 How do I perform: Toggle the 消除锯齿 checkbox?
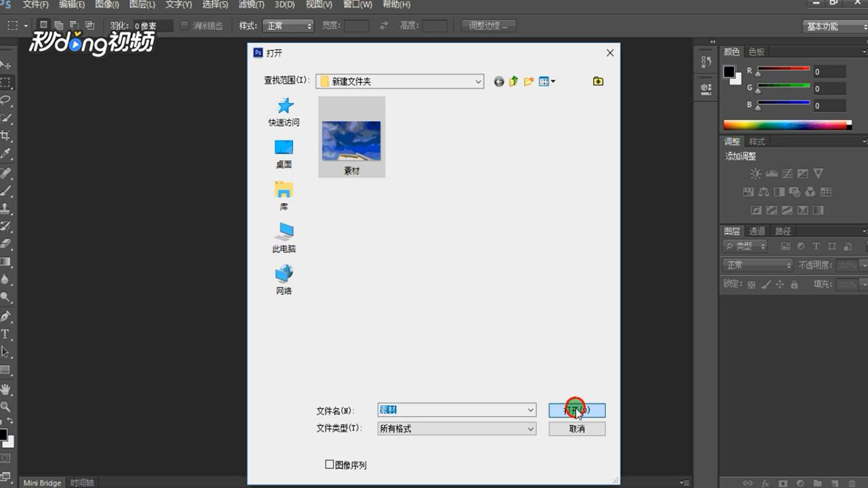tap(185, 26)
